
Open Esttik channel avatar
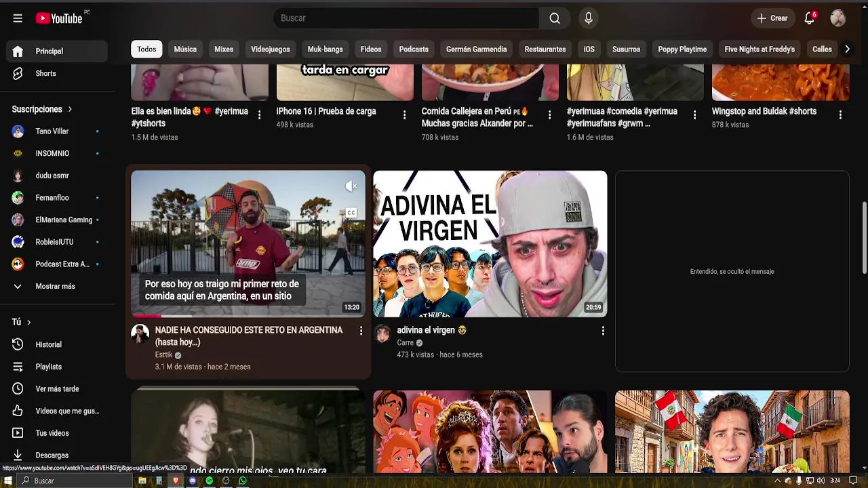(140, 333)
